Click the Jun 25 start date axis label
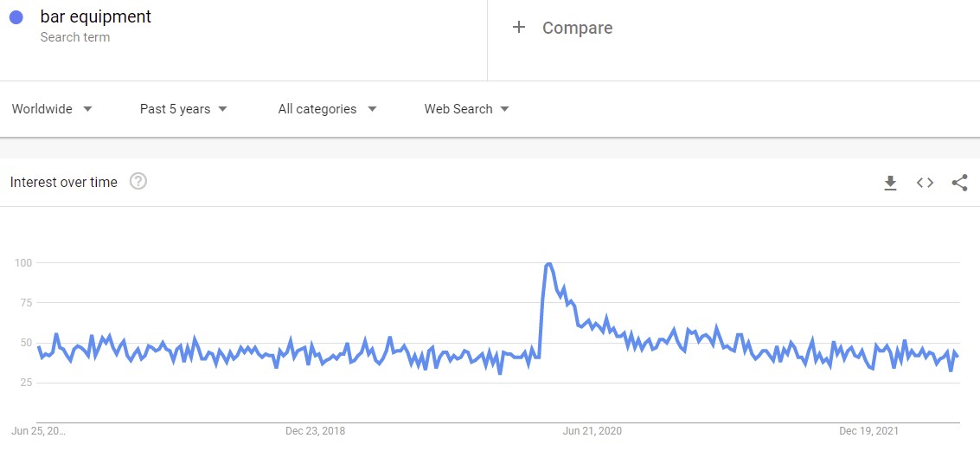Viewport: 980px width, 464px height. [x=38, y=431]
